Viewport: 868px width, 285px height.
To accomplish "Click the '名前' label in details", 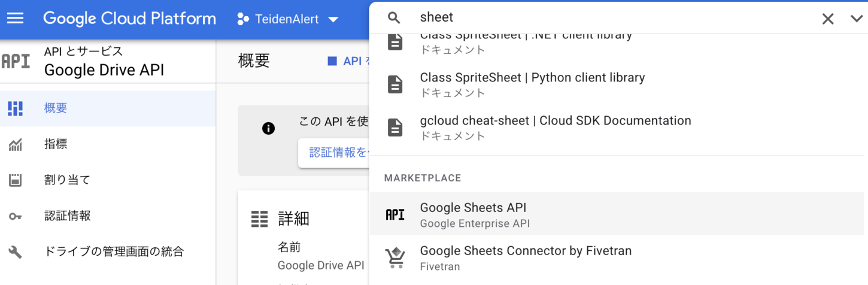I will [x=289, y=247].
